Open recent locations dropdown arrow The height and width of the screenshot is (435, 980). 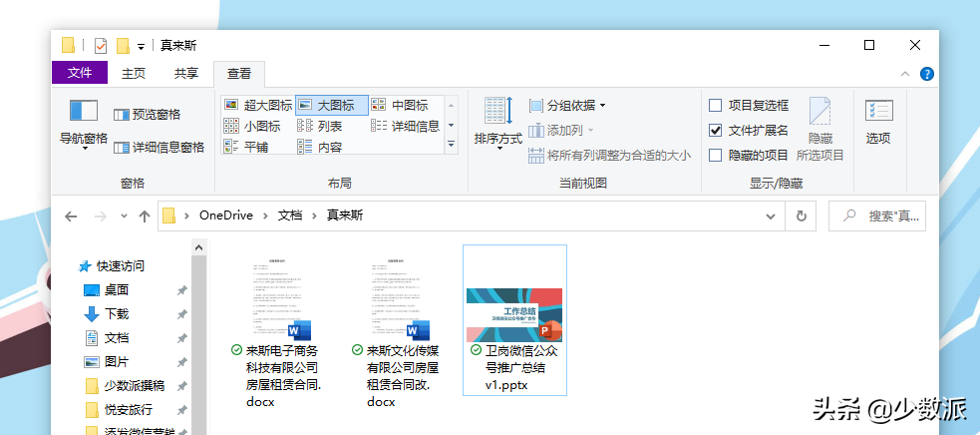[124, 216]
